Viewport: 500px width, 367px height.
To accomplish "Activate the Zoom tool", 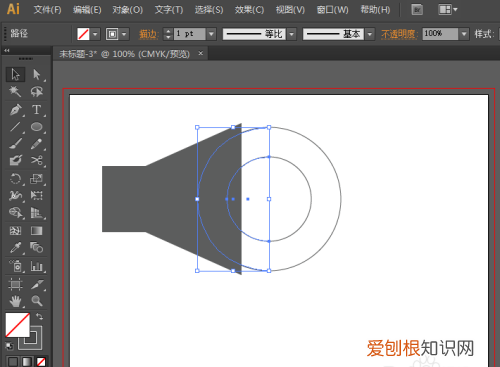I will pyautogui.click(x=37, y=301).
